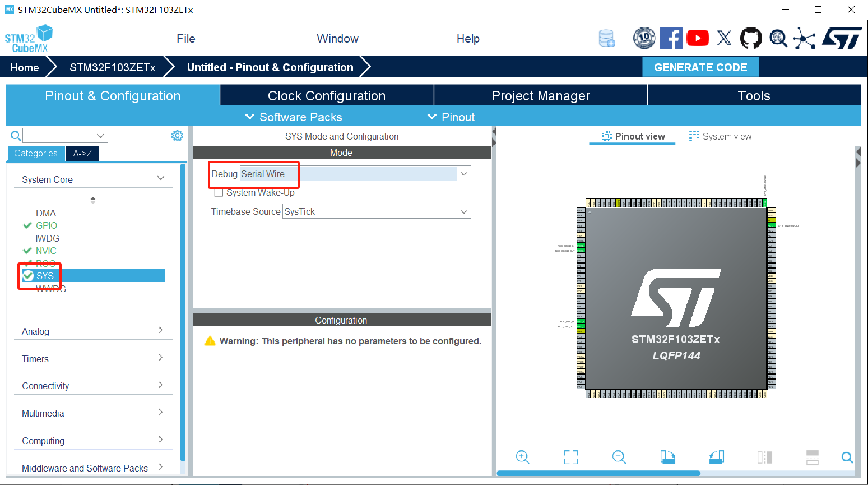Select the Categories tab

36,153
